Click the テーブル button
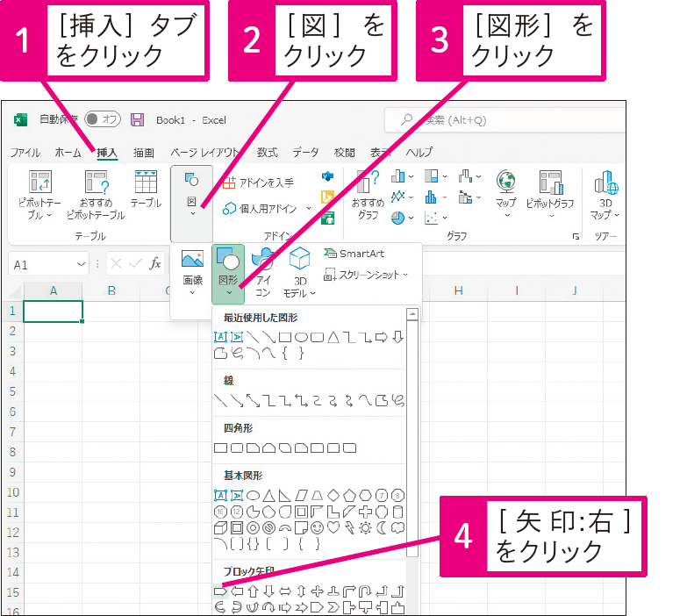This screenshot has width=687, height=616. [146, 190]
